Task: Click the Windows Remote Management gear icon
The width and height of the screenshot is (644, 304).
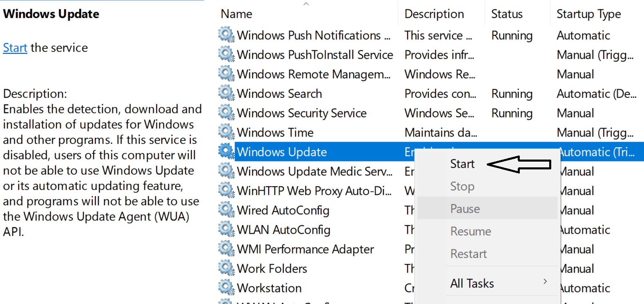Action: (226, 74)
